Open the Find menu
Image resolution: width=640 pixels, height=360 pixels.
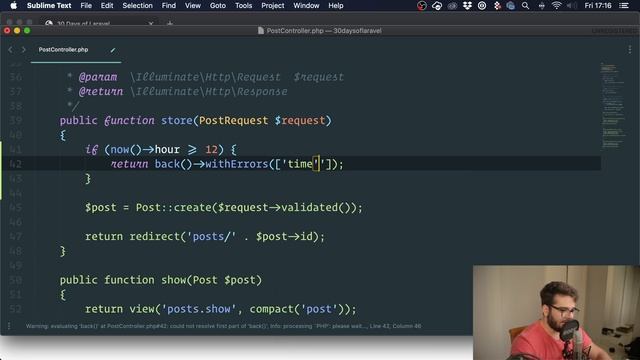click(169, 6)
